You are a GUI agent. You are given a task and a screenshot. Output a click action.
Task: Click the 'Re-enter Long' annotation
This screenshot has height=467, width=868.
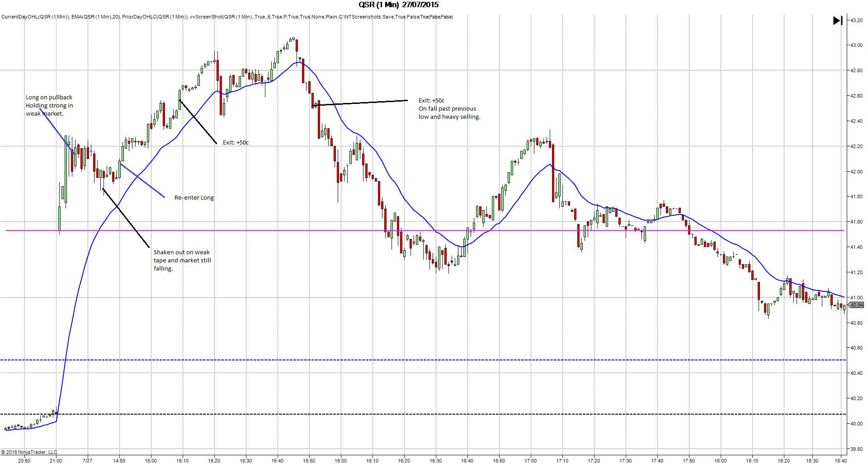click(x=194, y=198)
